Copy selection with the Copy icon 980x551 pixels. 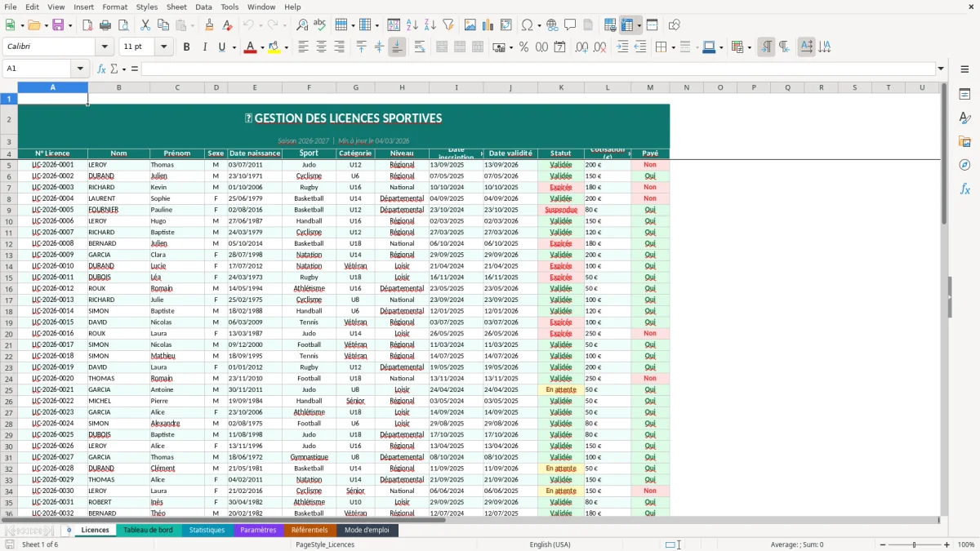(163, 25)
